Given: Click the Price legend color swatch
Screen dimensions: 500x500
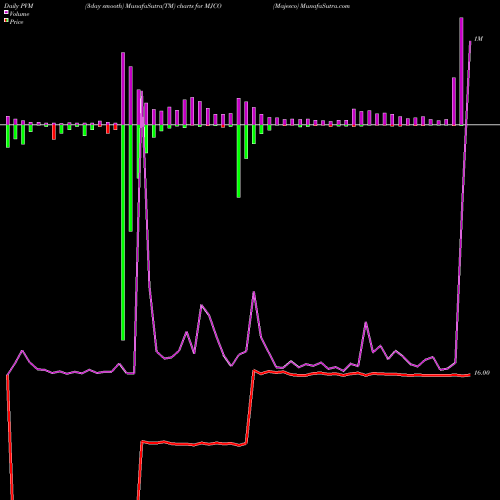Looking at the screenshot, I should pos(6,21).
